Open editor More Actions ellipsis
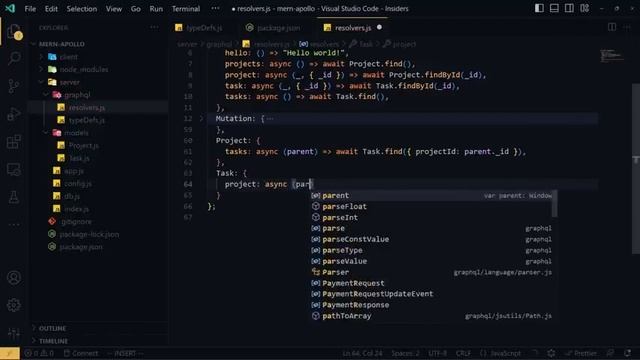This screenshot has height=360, width=640. 627,27
